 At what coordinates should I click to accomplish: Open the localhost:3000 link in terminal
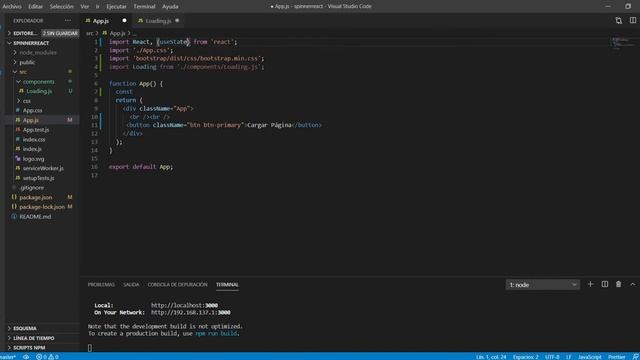click(x=184, y=305)
